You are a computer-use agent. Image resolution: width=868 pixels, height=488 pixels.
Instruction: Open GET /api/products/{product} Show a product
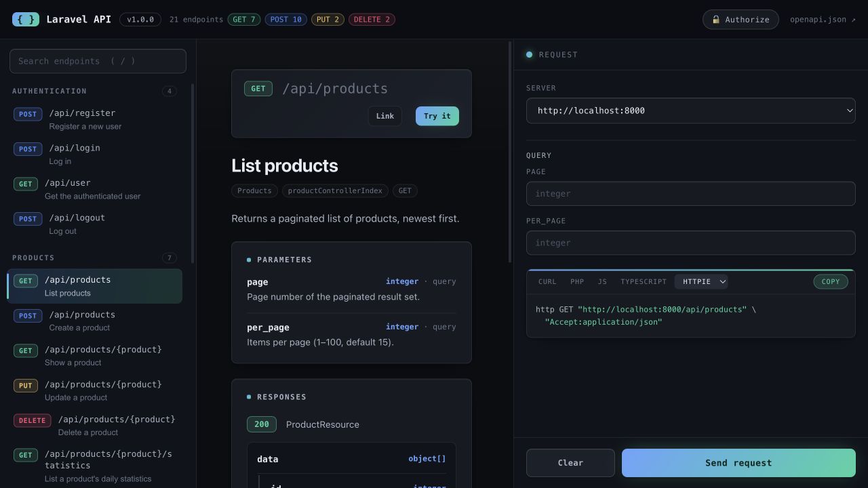click(x=94, y=356)
